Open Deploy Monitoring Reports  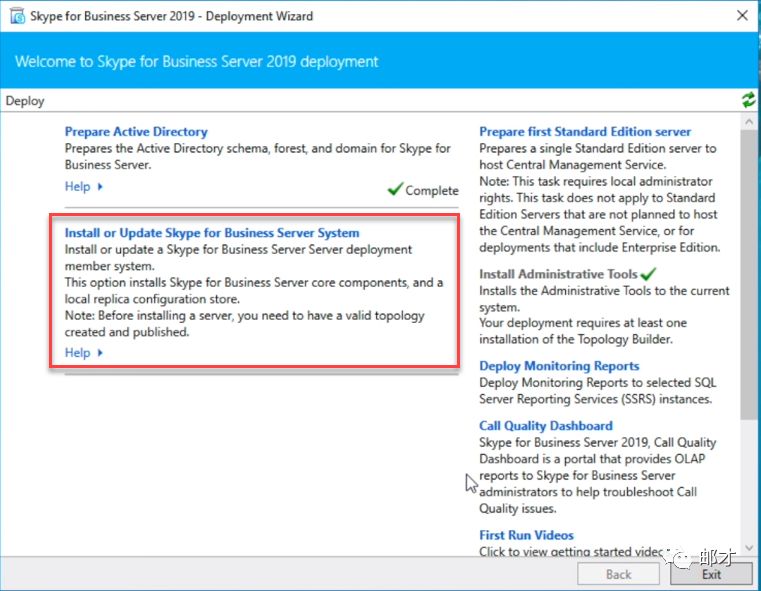(x=559, y=366)
